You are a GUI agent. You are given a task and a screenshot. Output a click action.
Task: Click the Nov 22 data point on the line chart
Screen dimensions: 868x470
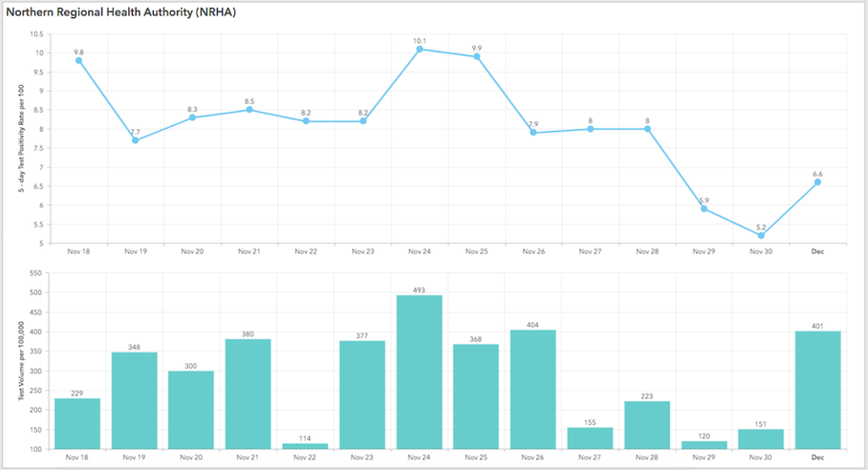coord(307,121)
